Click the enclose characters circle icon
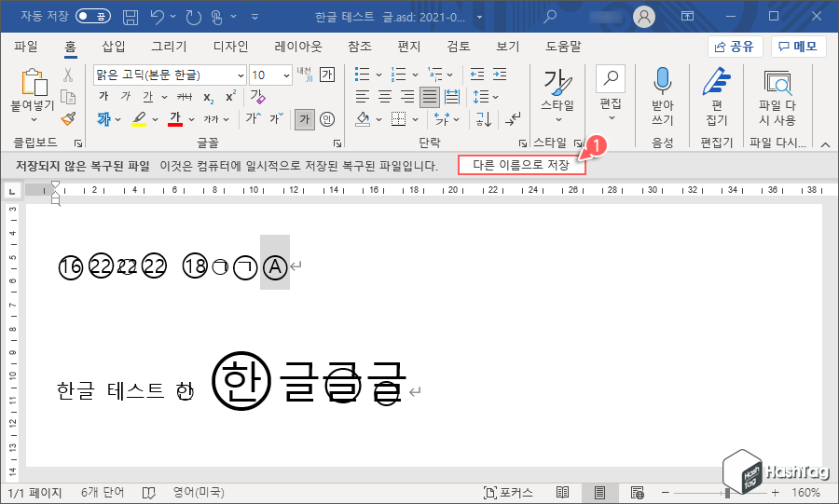This screenshot has width=839, height=504. tap(327, 118)
